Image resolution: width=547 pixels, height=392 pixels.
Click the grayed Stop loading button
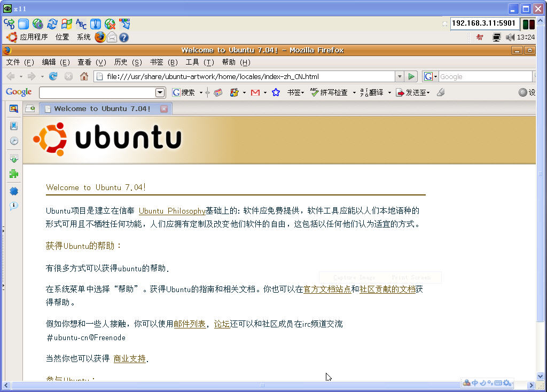tap(68, 76)
